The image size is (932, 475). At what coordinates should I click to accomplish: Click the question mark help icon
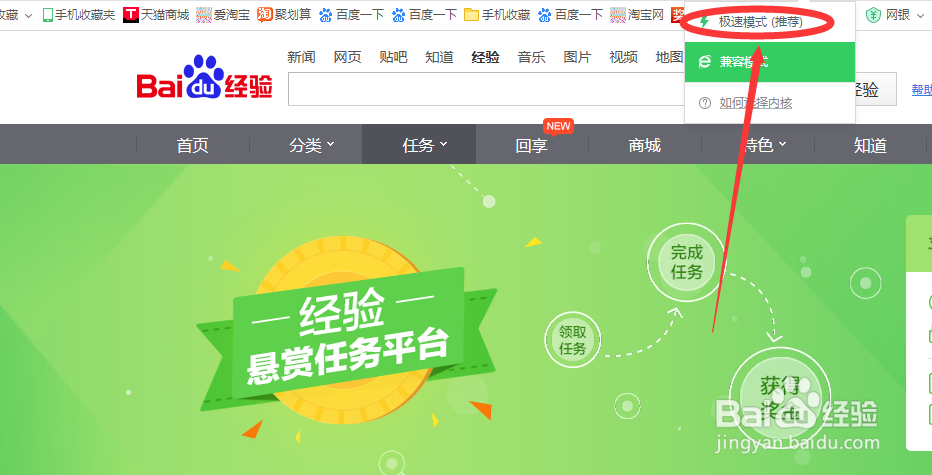coord(705,103)
